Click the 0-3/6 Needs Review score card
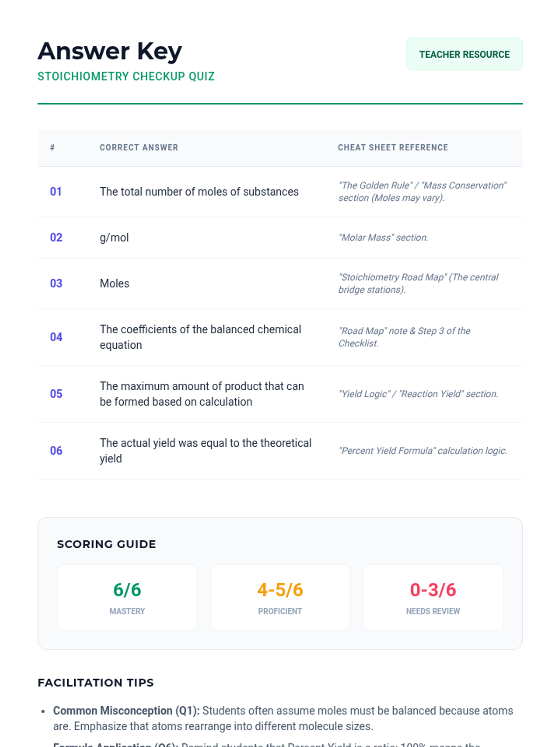Image resolution: width=560 pixels, height=747 pixels. [433, 597]
